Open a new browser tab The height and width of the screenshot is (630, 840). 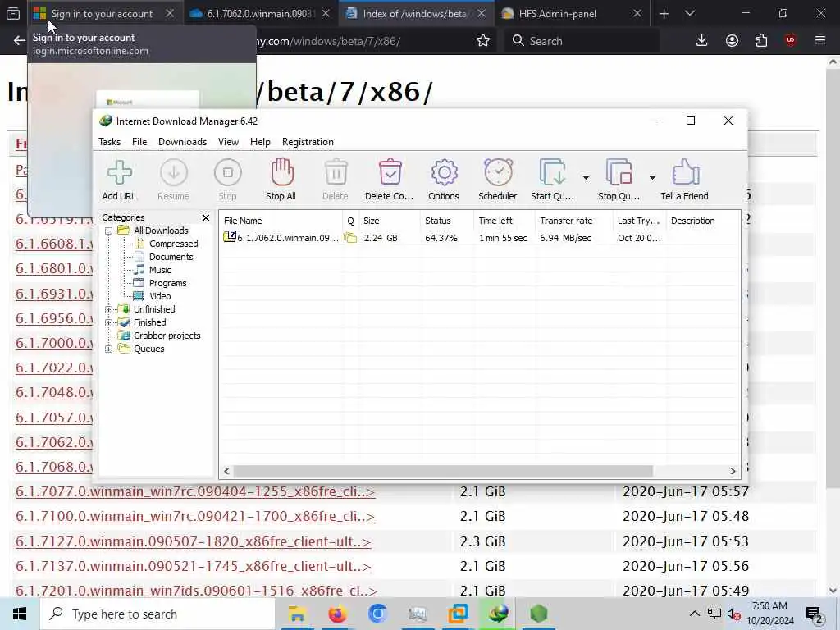click(x=664, y=14)
